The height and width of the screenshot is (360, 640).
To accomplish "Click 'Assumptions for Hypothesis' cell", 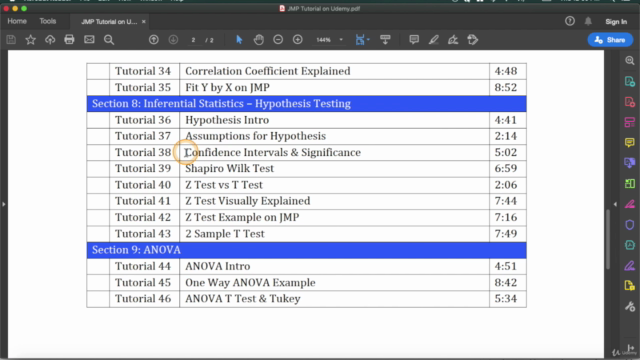I will point(334,136).
